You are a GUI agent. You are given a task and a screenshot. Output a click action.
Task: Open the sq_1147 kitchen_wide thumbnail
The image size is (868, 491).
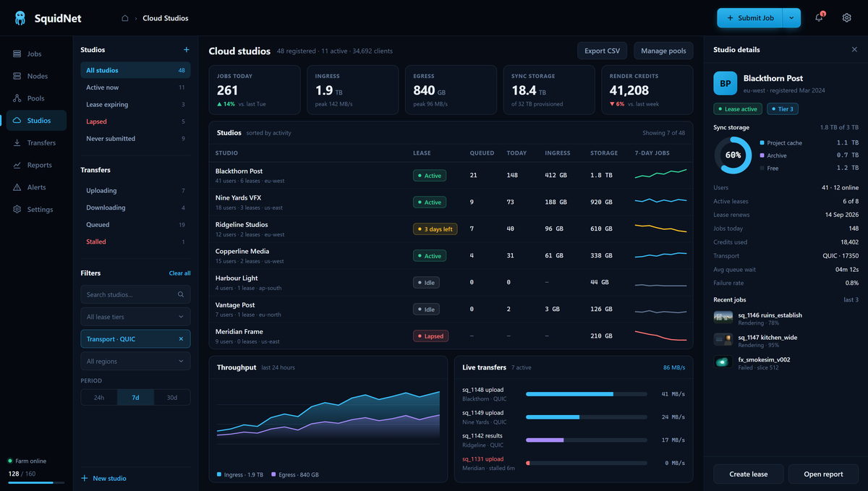point(723,341)
